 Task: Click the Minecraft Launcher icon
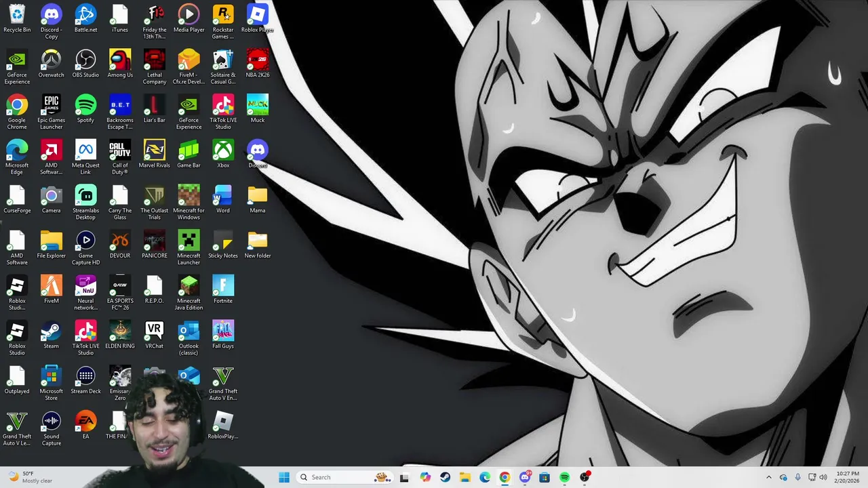pyautogui.click(x=189, y=249)
